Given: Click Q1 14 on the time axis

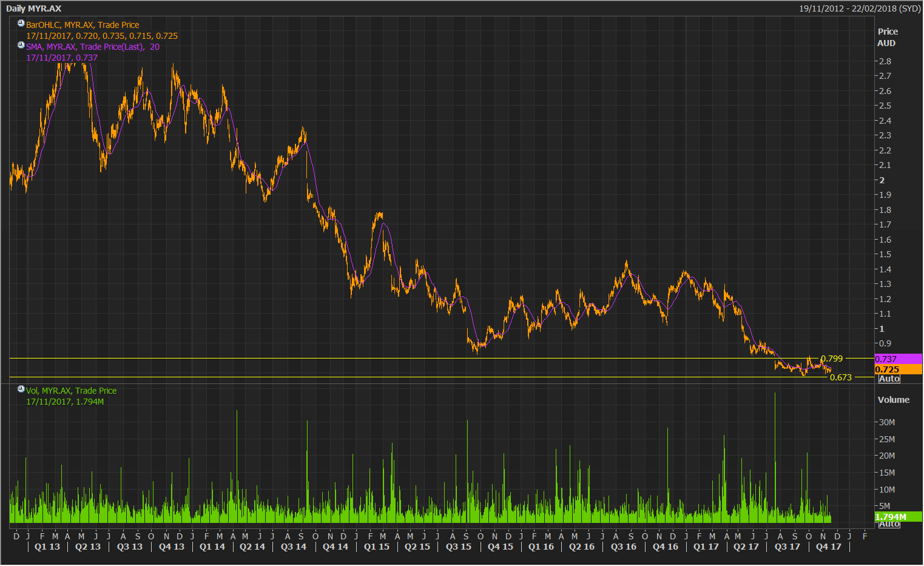Looking at the screenshot, I should coord(212,547).
